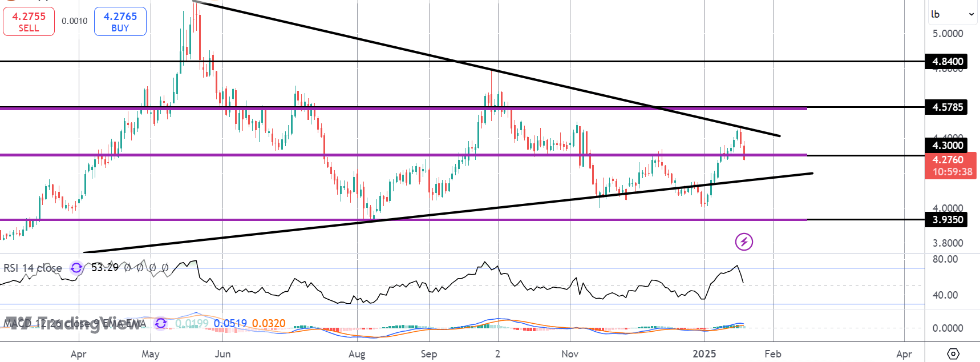Click the MACD value 0.0320

[x=269, y=324]
